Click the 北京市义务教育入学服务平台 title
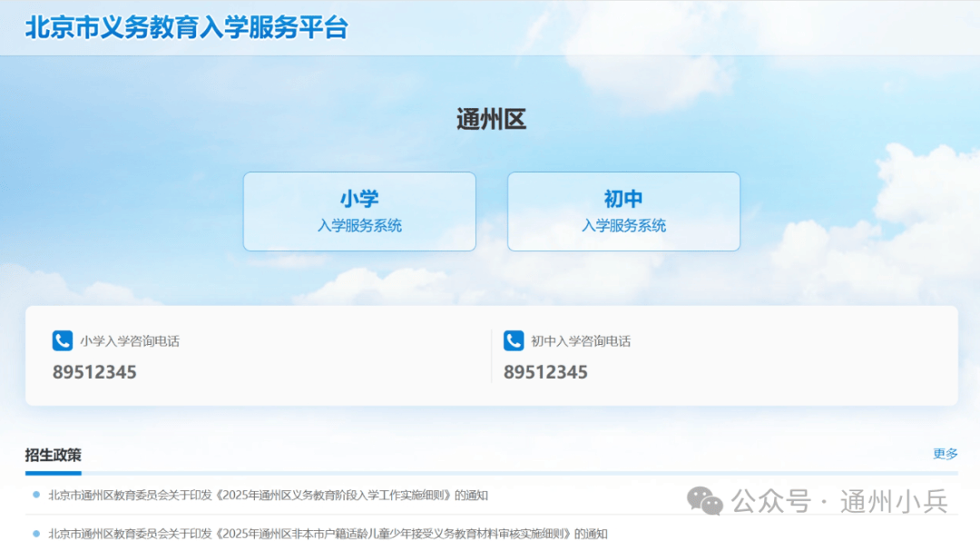Image resolution: width=980 pixels, height=541 pixels. tap(186, 27)
